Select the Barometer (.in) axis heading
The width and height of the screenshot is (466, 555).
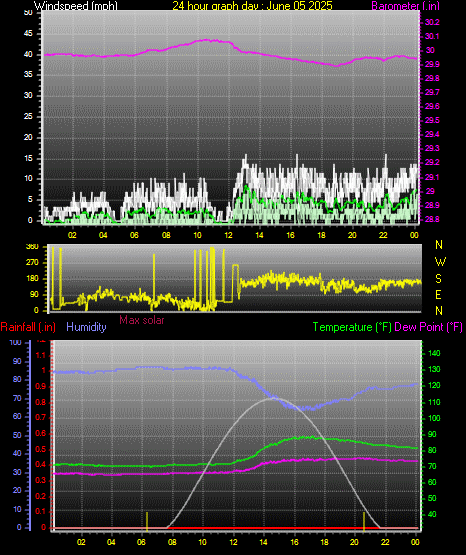tap(406, 6)
